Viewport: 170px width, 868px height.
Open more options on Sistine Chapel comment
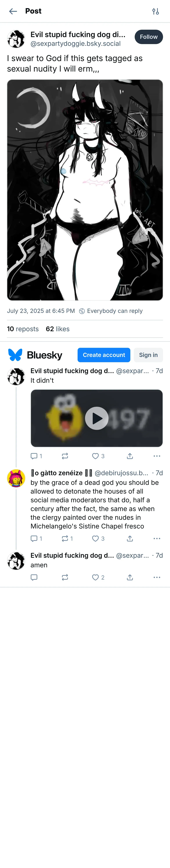[x=157, y=539]
